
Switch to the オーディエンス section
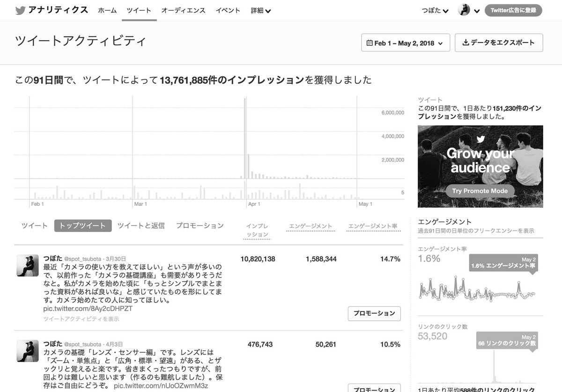click(x=184, y=10)
